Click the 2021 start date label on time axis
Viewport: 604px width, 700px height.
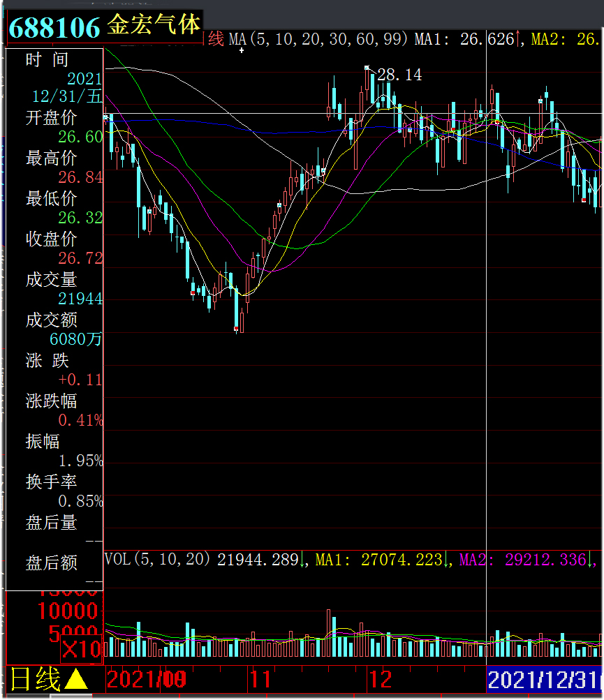(147, 680)
